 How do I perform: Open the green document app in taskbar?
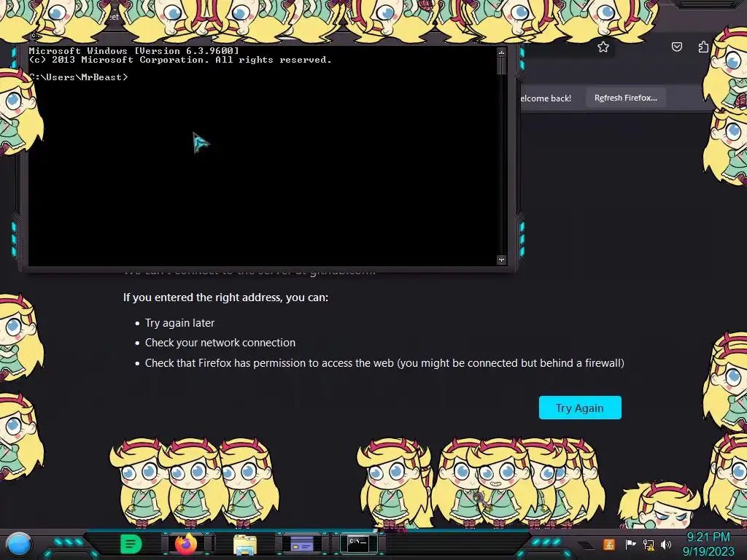click(x=131, y=544)
